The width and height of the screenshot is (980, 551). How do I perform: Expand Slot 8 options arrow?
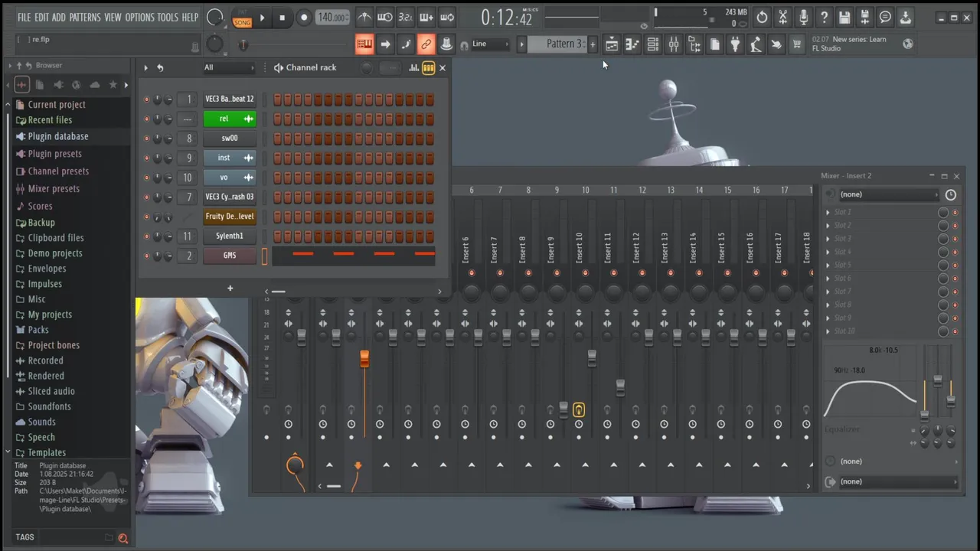tap(828, 305)
